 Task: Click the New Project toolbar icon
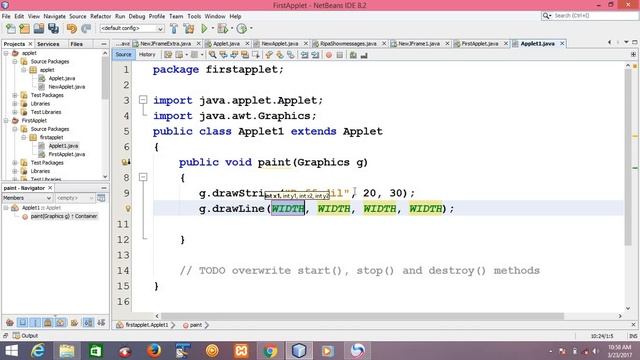(x=24, y=29)
